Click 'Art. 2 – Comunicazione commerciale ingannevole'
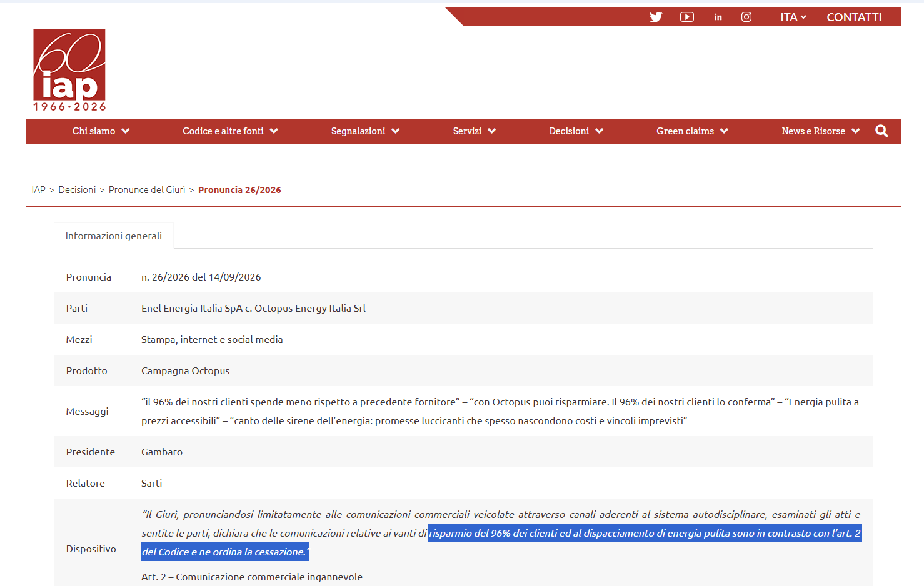The image size is (924, 586). pyautogui.click(x=252, y=577)
